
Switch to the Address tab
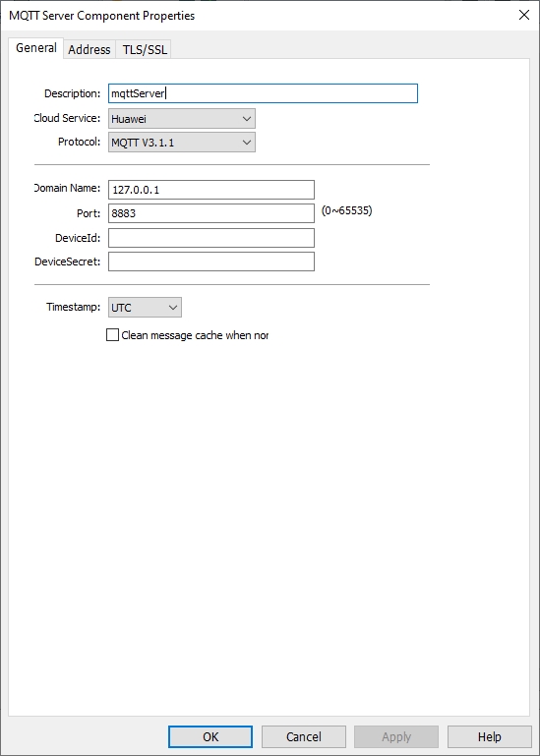click(x=90, y=50)
